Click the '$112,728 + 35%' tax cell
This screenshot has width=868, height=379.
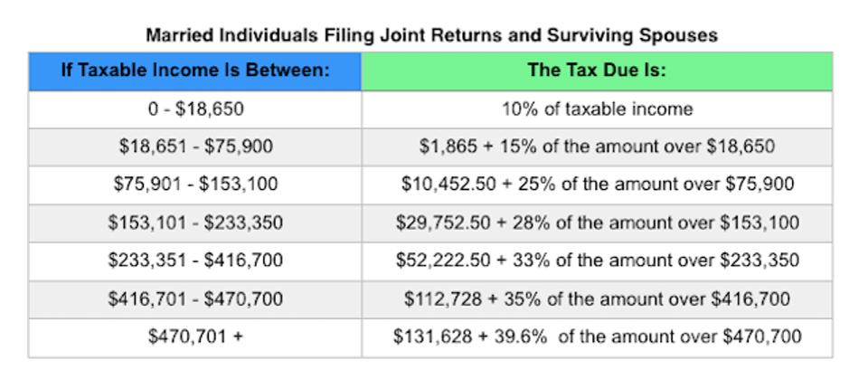click(597, 298)
